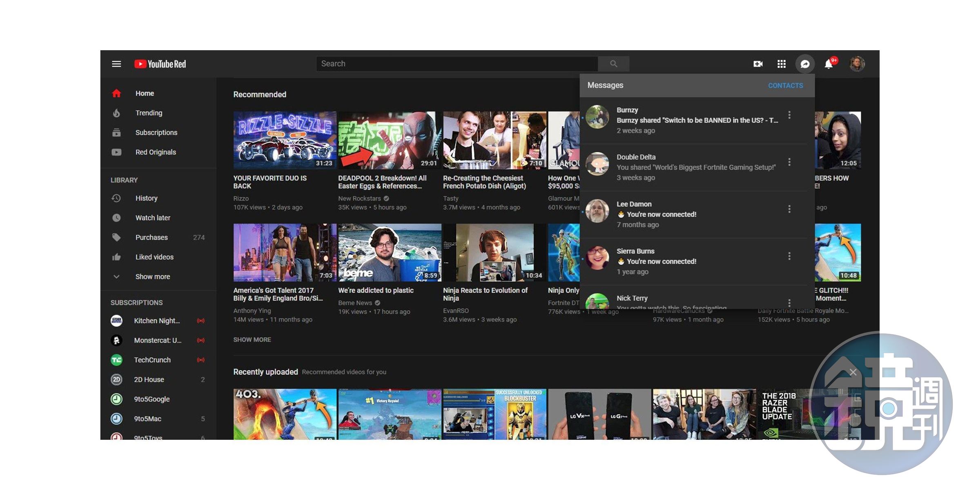Click the Watch later clock icon
Screen dimensions: 980x490
click(x=116, y=218)
